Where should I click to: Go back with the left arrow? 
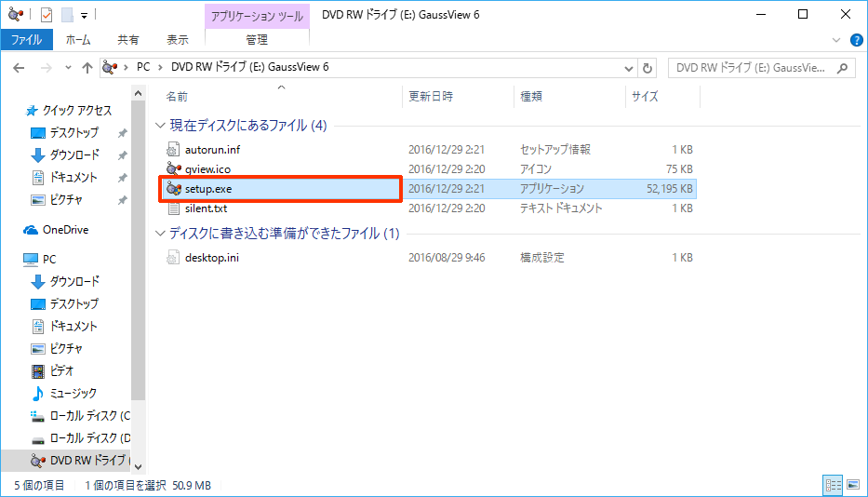(19, 68)
